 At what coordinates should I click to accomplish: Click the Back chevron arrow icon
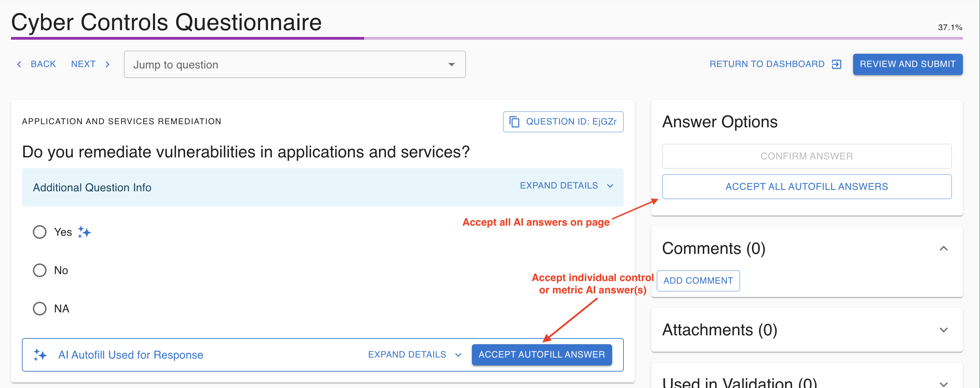tap(20, 64)
